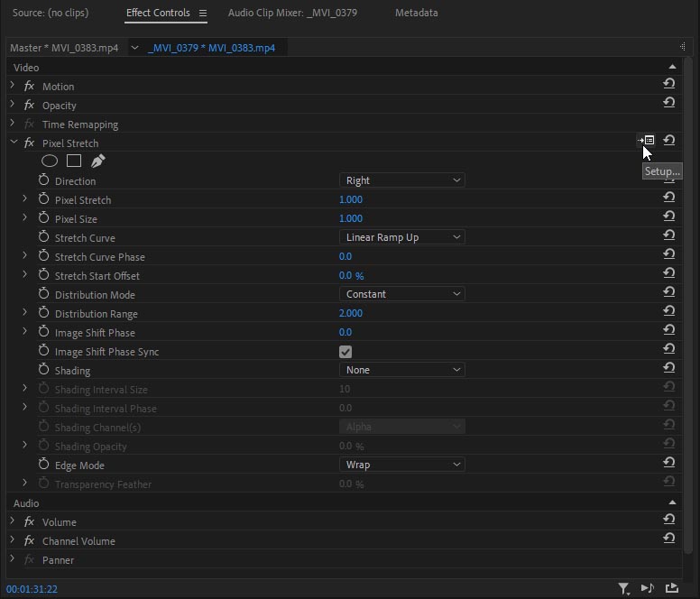Viewport: 700px width, 599px height.
Task: Click Stretch Start Offset 0.0 % value
Action: pos(351,275)
